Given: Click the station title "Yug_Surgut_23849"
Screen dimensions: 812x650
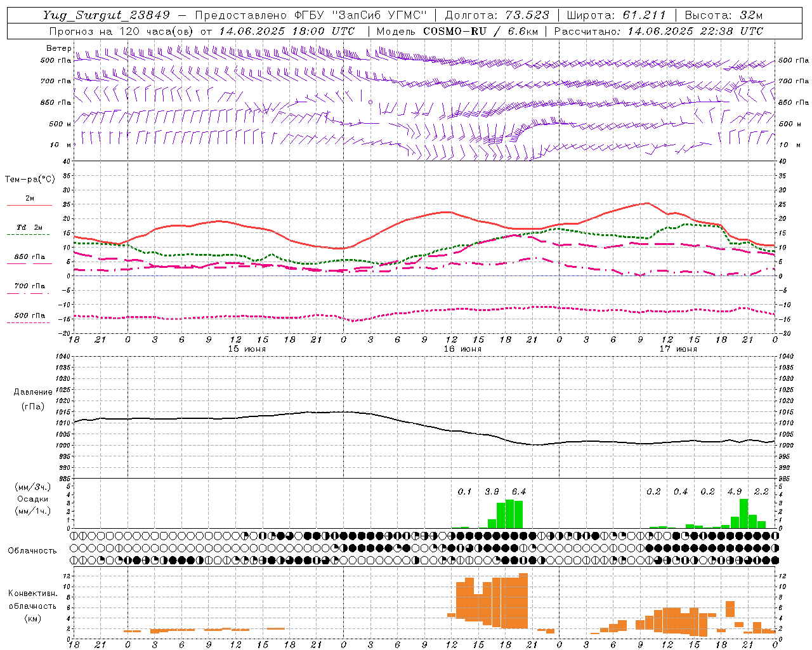Looking at the screenshot, I should click(x=107, y=15).
